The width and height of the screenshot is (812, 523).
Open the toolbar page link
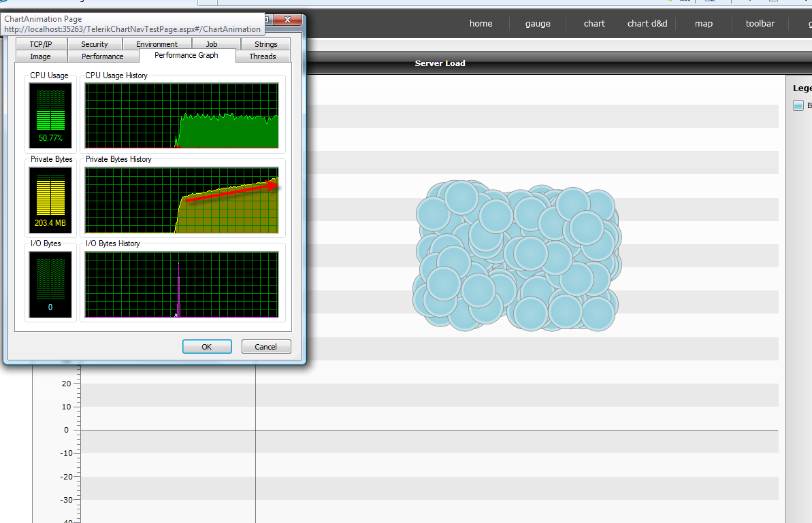[760, 23]
